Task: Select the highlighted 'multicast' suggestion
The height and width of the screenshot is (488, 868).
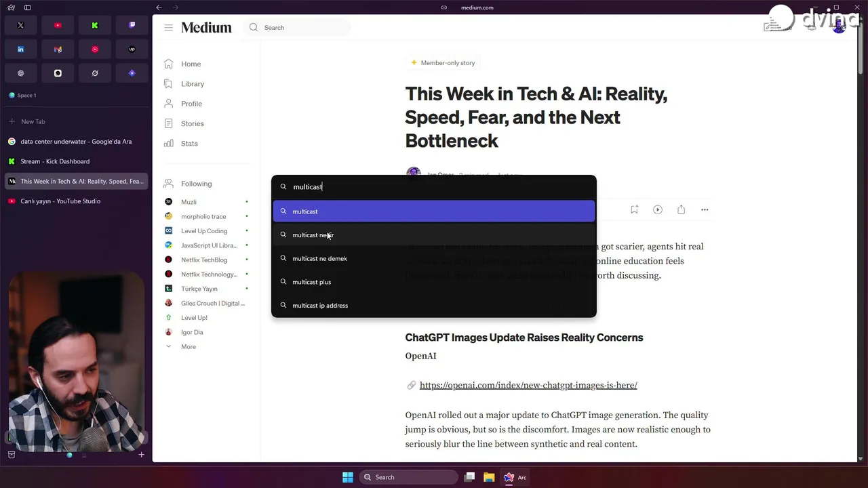Action: coord(434,211)
